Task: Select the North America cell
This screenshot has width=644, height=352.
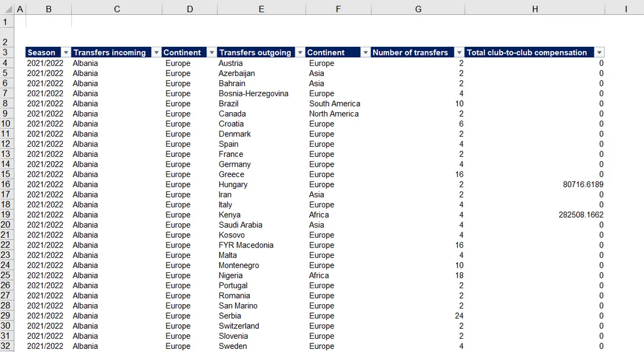Action: pyautogui.click(x=334, y=114)
